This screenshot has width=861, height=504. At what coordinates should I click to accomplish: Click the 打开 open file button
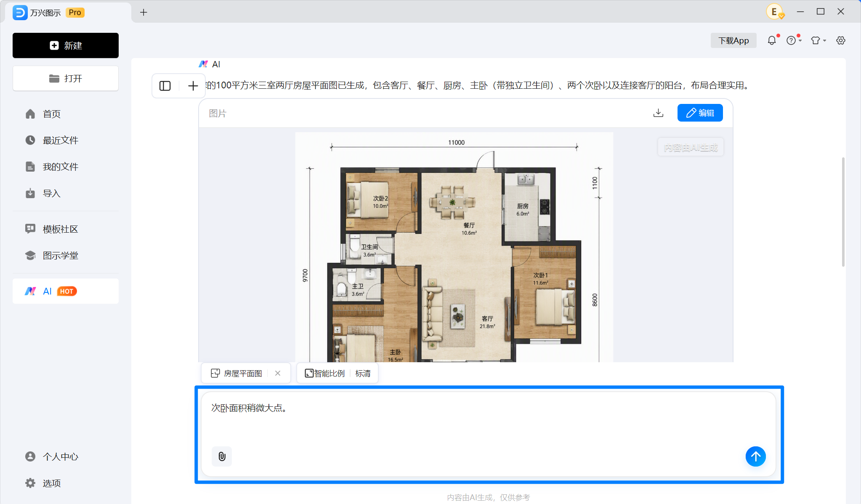tap(66, 78)
